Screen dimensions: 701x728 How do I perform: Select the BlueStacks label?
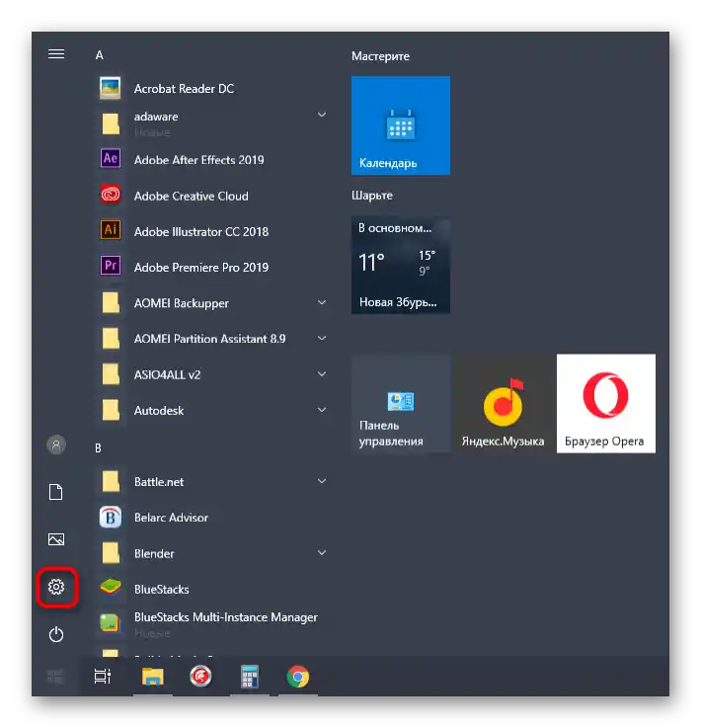point(162,589)
